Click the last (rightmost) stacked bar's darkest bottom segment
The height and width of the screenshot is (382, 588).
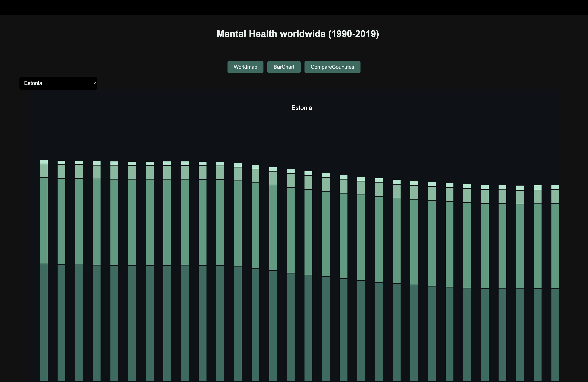(555, 335)
